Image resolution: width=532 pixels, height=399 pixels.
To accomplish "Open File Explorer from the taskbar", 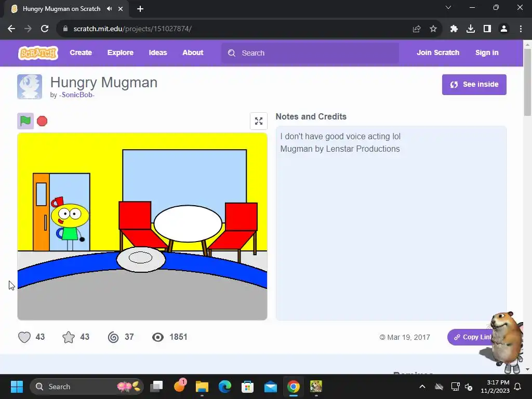I will (x=202, y=387).
